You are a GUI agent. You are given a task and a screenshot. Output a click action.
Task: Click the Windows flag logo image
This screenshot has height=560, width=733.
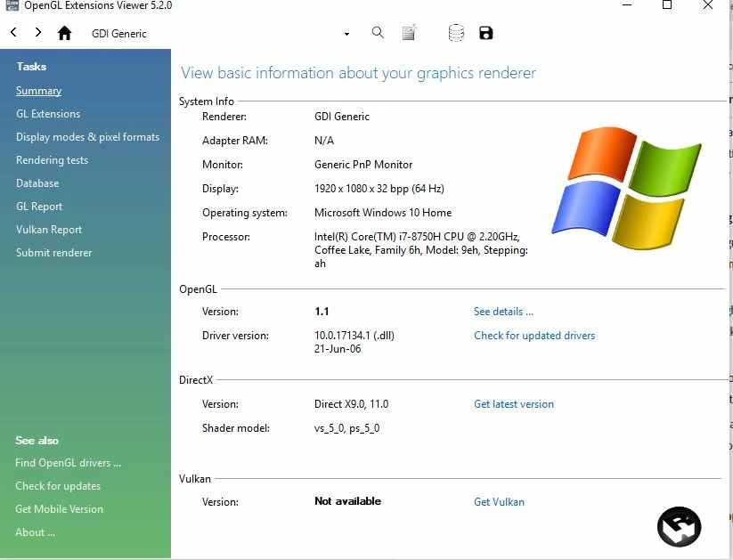tap(626, 188)
